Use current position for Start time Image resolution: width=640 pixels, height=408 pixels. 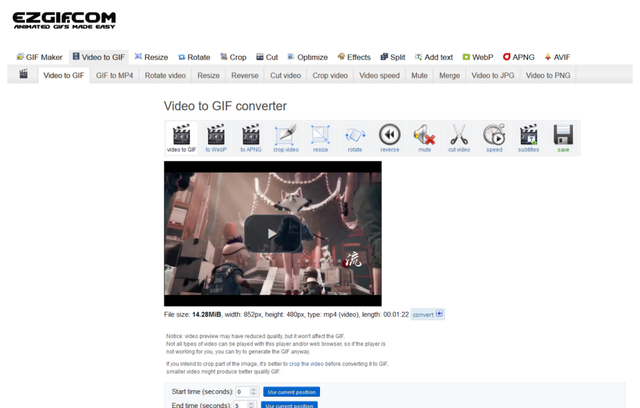291,392
